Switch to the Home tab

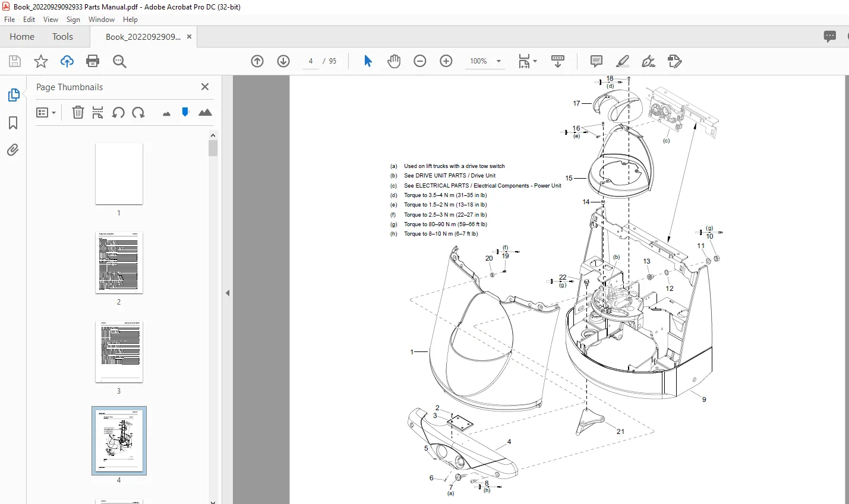[22, 37]
